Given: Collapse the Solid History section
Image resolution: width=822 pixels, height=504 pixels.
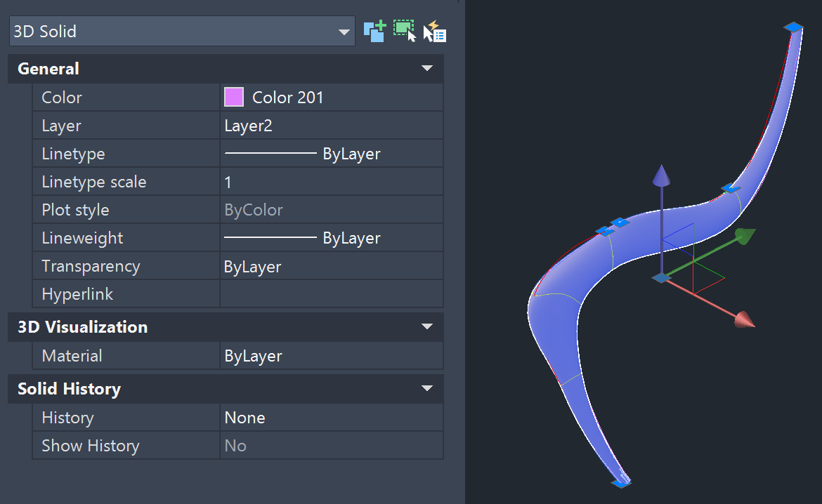Looking at the screenshot, I should point(426,388).
